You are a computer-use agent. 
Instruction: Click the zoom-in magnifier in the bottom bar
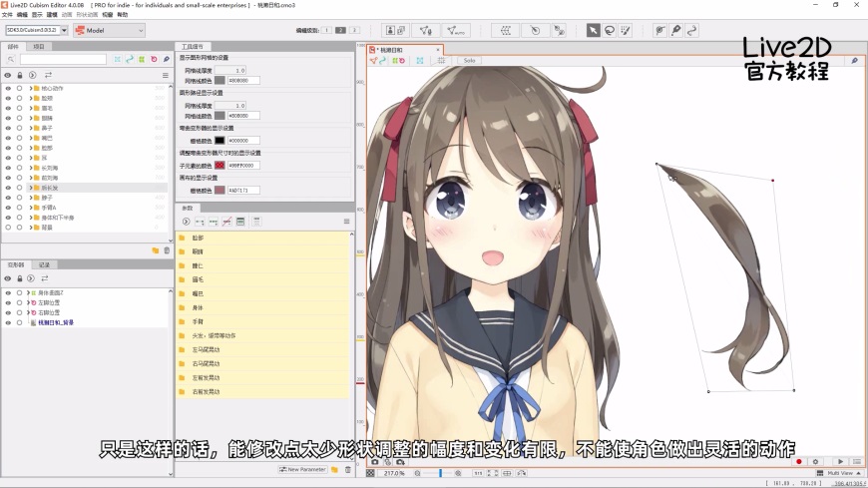point(458,473)
